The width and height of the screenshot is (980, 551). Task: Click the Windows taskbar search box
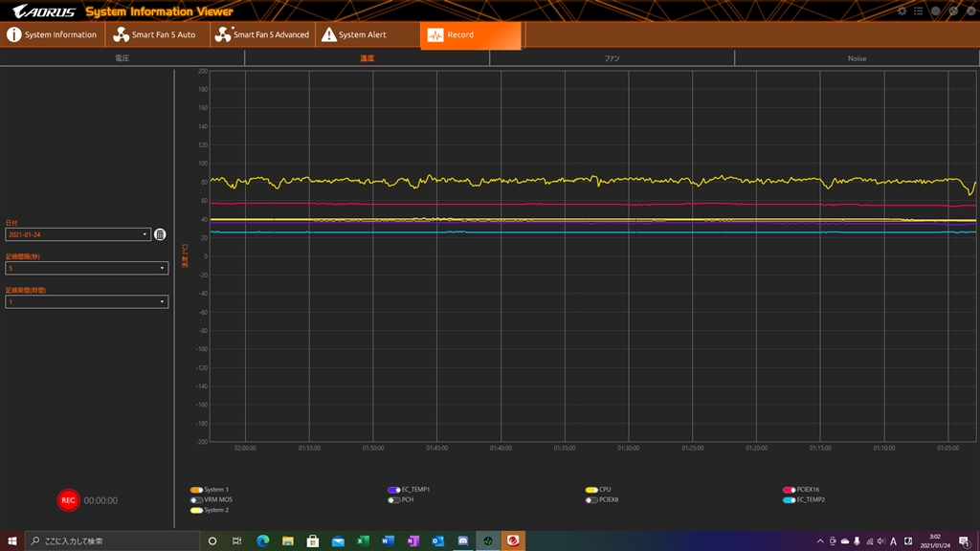coord(113,541)
